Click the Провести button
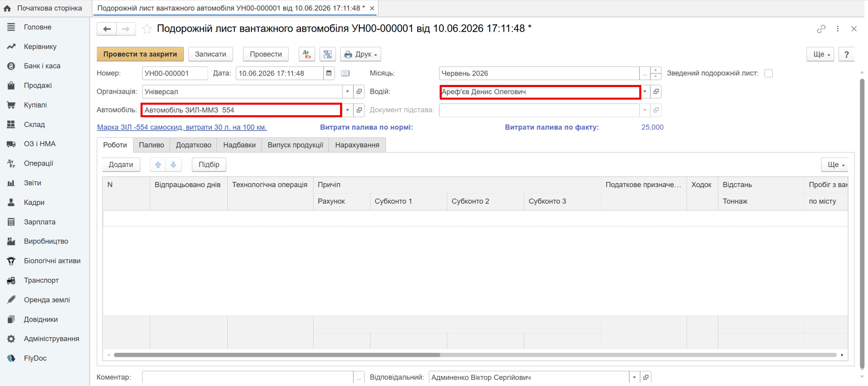 (x=266, y=54)
